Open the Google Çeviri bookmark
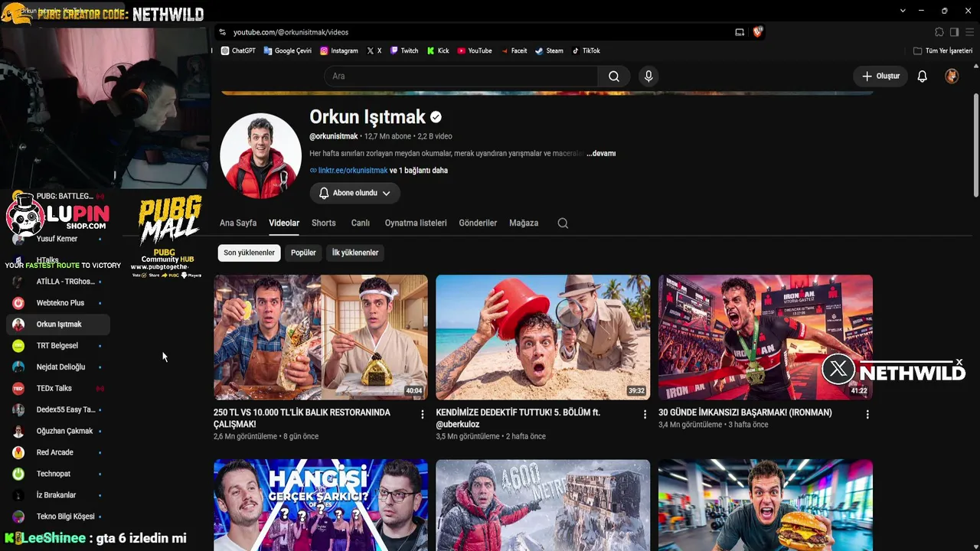This screenshot has height=551, width=980. [x=287, y=51]
